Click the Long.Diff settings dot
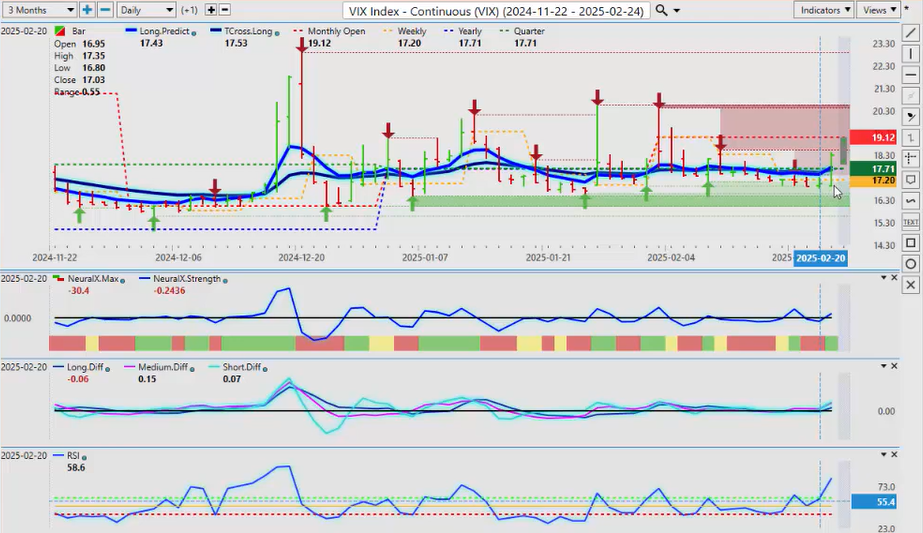 107,369
